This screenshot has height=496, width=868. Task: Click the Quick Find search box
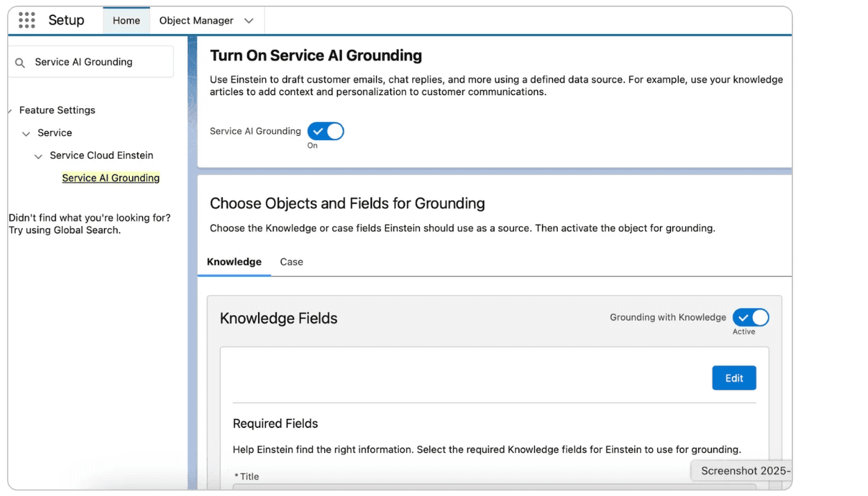(x=91, y=62)
